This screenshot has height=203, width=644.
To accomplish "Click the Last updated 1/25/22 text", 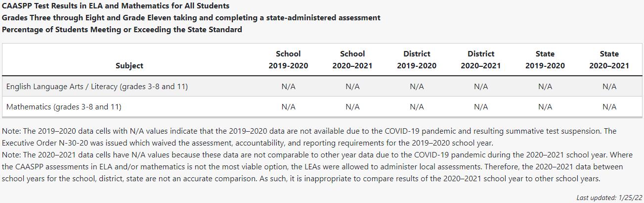I will pos(609,198).
